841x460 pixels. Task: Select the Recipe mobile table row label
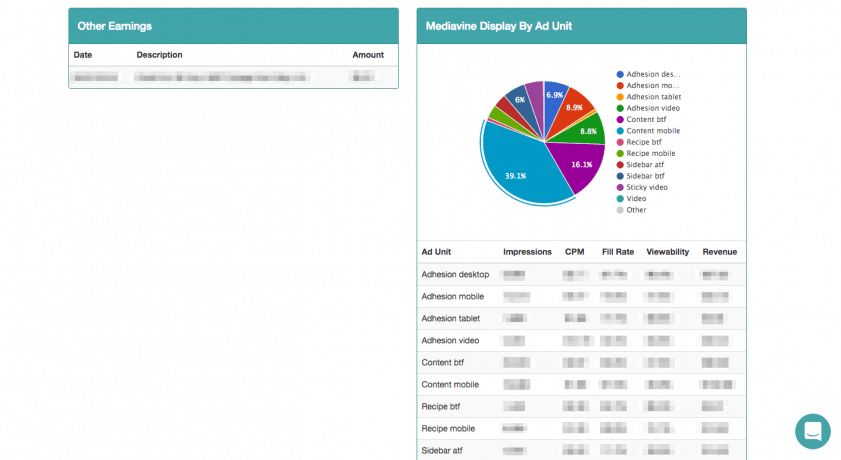[448, 428]
